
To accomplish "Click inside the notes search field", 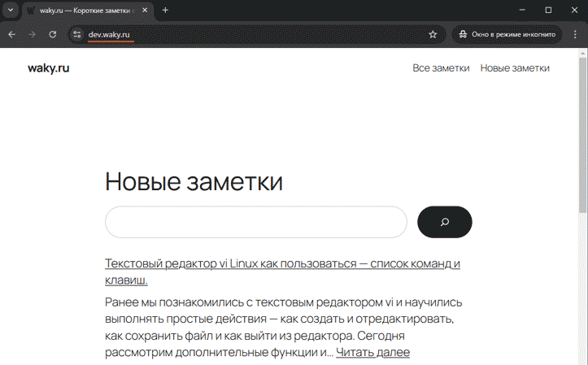I will pos(255,222).
